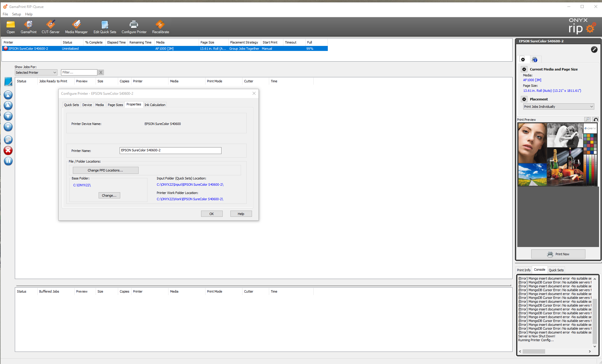The width and height of the screenshot is (602, 364).
Task: Open the Placement Print Jobs Individually dropdown
Action: [x=558, y=107]
